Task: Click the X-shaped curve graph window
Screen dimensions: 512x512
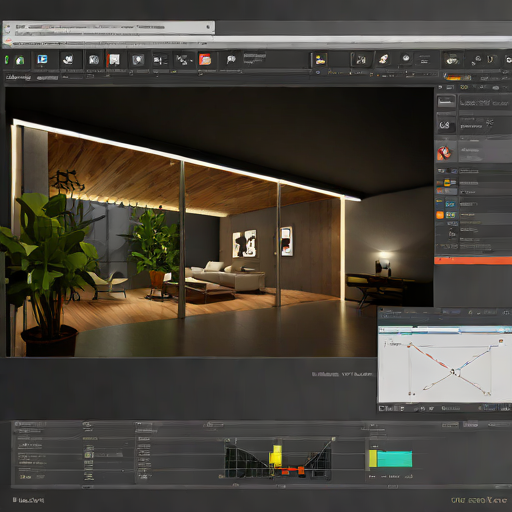Action: (x=445, y=368)
